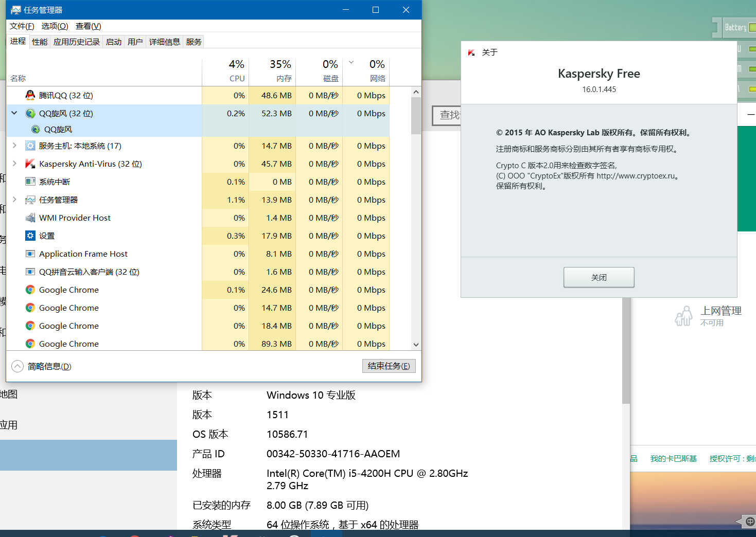Click the 简略信息(D) link
756x537 pixels.
(49, 366)
